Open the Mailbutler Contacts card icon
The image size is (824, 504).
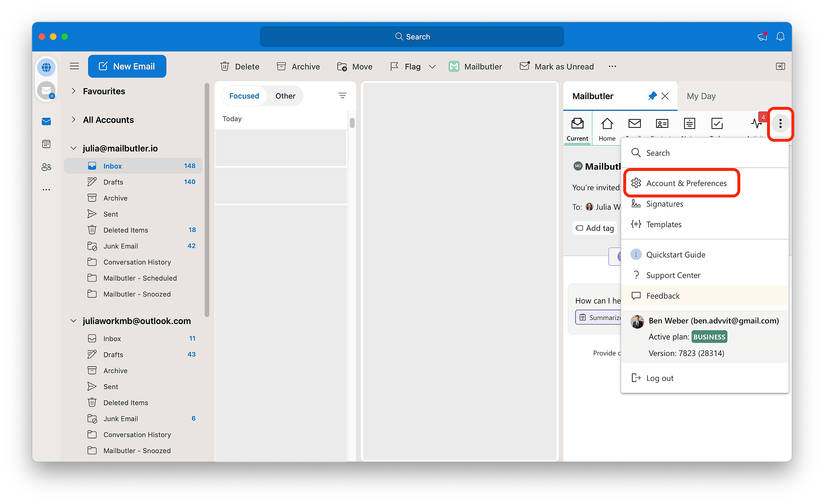click(x=662, y=124)
